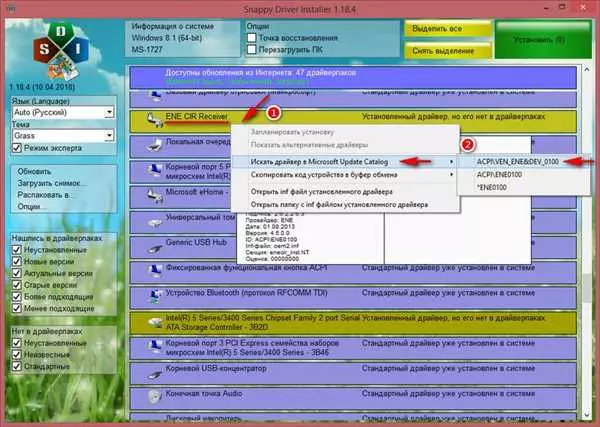Uncheck Неустановленные under Нет в драйверпаках
The image size is (600, 427).
(x=16, y=343)
